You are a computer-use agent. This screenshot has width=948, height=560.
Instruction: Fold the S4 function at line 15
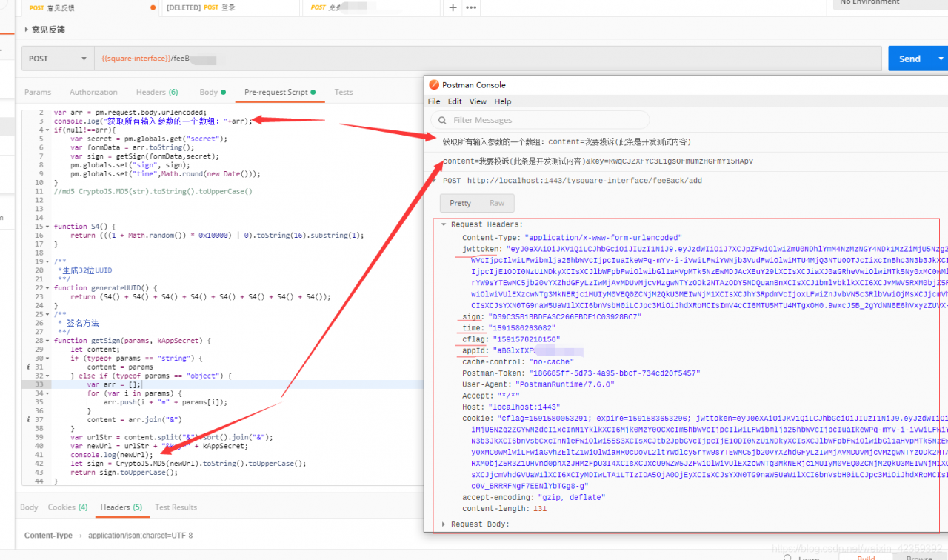pyautogui.click(x=49, y=227)
